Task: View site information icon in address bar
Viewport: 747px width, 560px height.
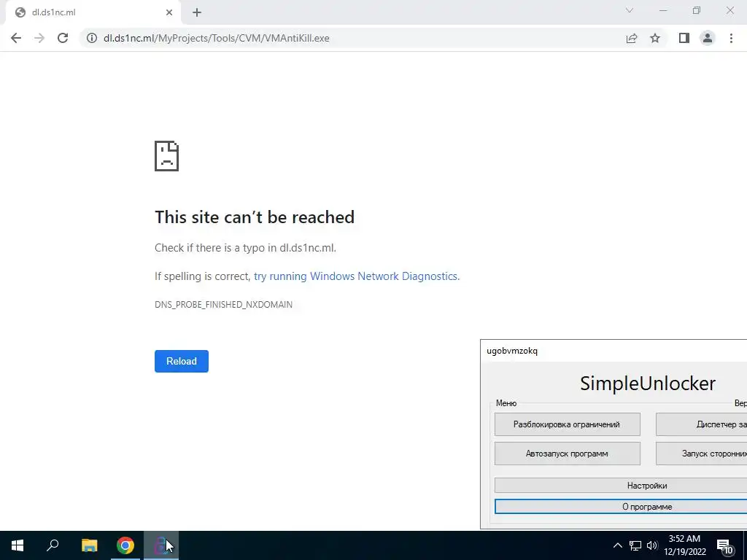Action: point(92,38)
